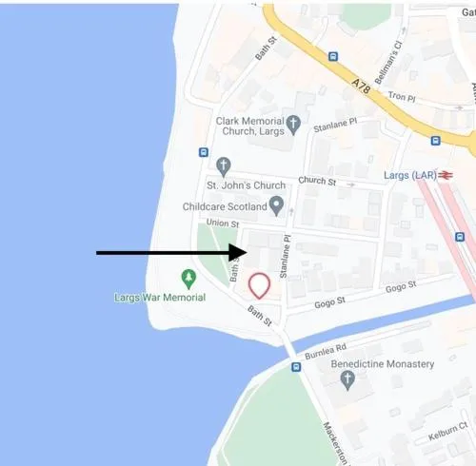Click the Church St street label
476x466 pixels.
(317, 181)
